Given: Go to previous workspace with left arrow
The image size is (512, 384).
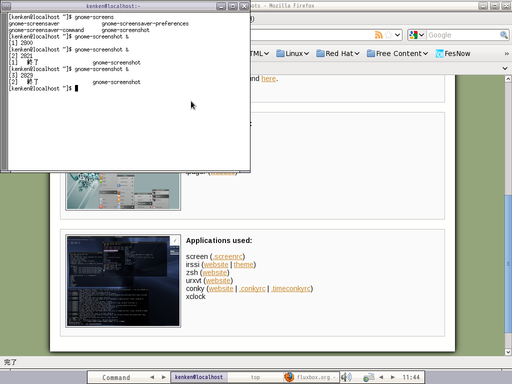Looking at the screenshot, I should pyautogui.click(x=152, y=377).
